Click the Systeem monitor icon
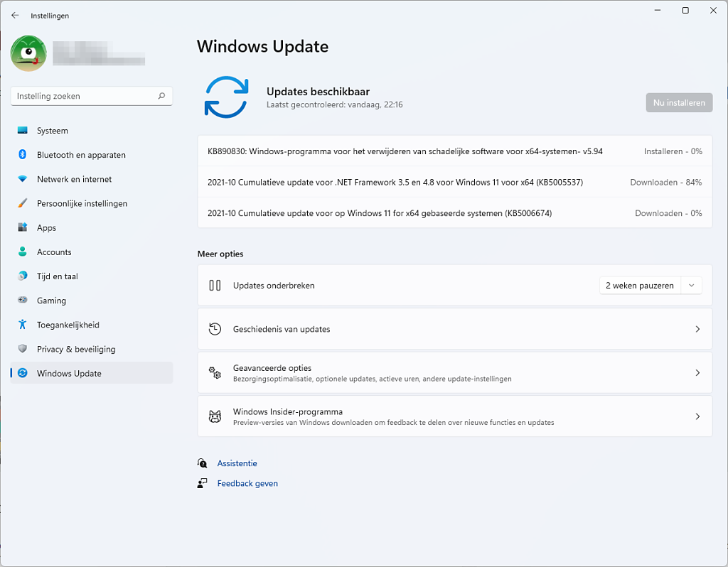Screen dimensions: 728x567 [x=22, y=131]
